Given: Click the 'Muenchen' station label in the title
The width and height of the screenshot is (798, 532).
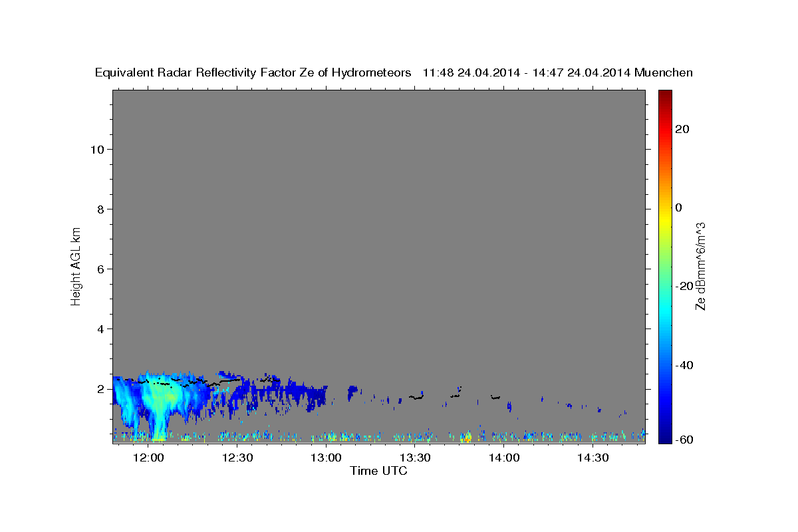Looking at the screenshot, I should coord(664,72).
